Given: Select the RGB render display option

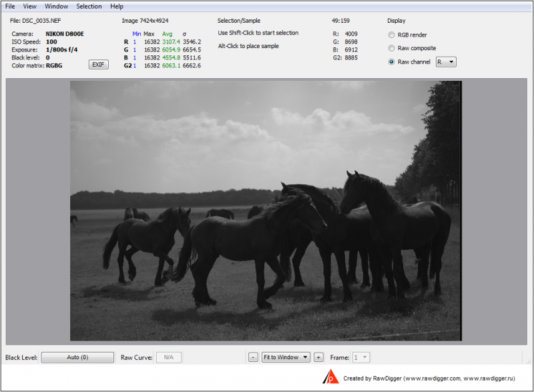Looking at the screenshot, I should pos(408,35).
